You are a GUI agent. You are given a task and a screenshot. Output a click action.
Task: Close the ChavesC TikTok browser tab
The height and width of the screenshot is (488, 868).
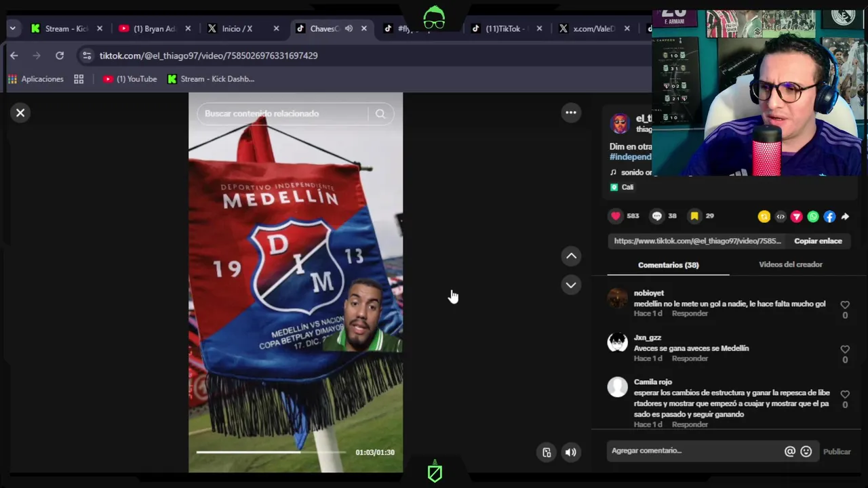[364, 28]
